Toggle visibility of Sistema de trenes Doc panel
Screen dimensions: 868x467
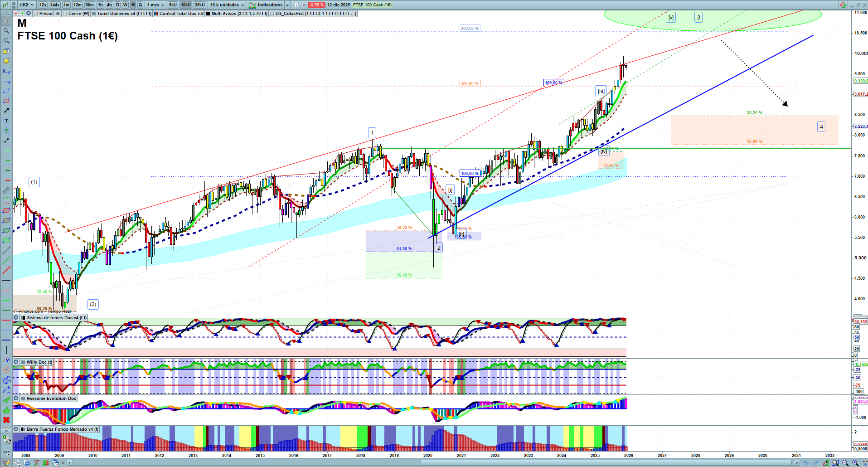click(16, 318)
